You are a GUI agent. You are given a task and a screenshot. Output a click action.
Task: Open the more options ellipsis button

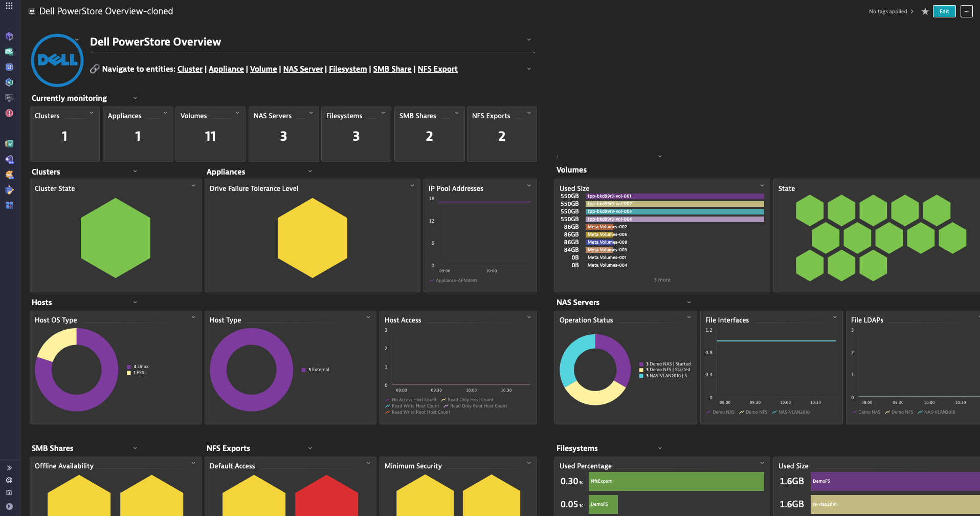(x=966, y=11)
